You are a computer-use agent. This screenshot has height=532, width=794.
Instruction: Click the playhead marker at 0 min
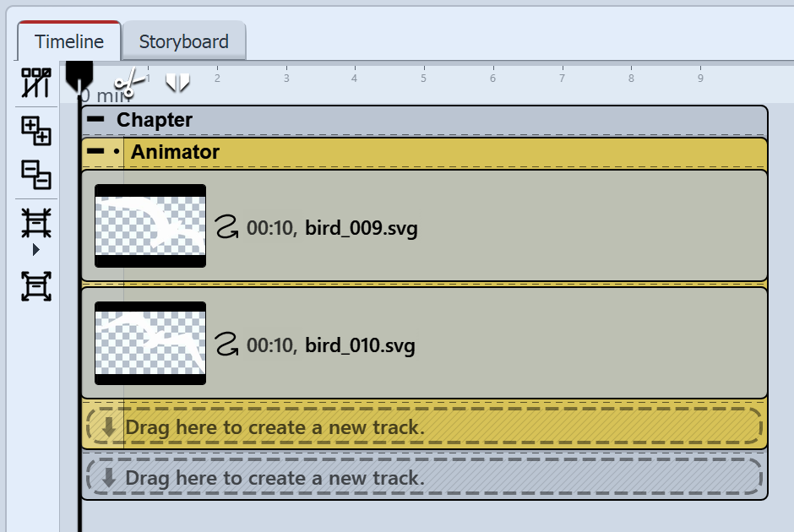click(x=79, y=78)
